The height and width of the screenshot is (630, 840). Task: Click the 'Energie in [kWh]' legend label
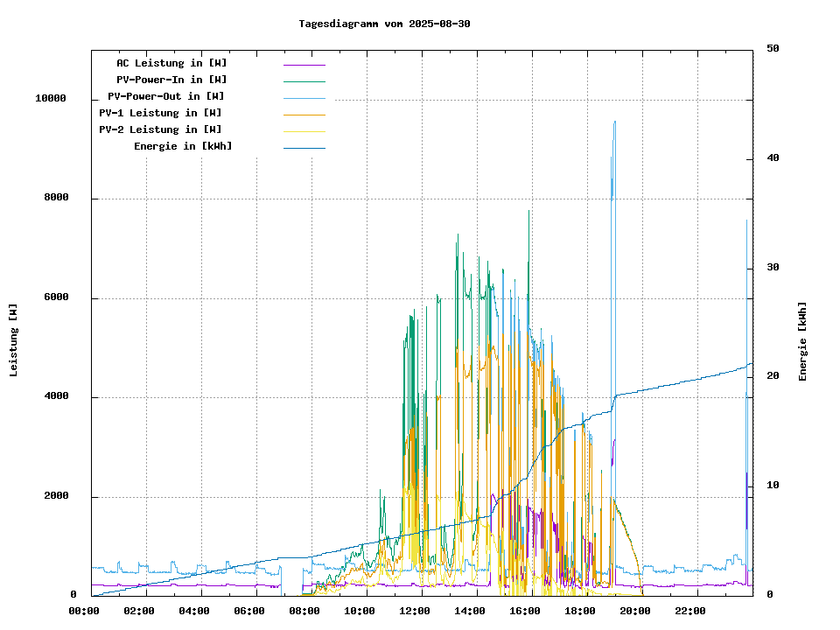pyautogui.click(x=183, y=146)
